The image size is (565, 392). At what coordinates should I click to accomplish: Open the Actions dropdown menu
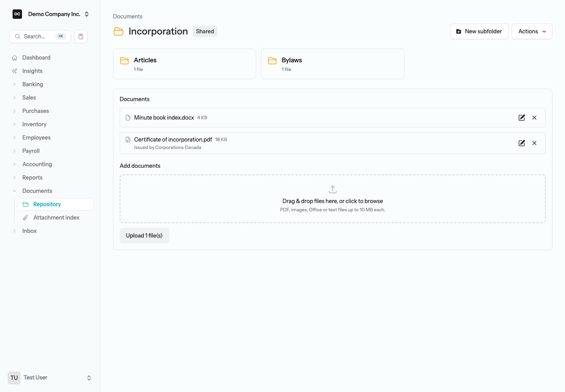pyautogui.click(x=532, y=31)
